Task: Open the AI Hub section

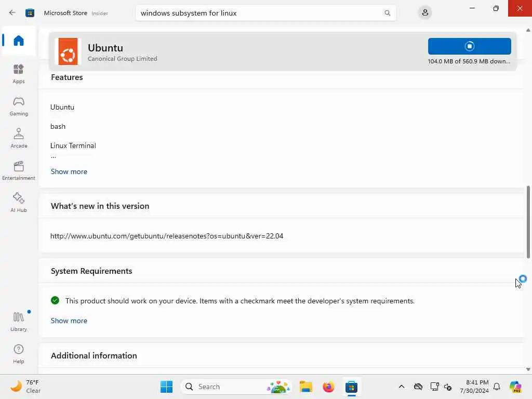Action: coord(19,203)
